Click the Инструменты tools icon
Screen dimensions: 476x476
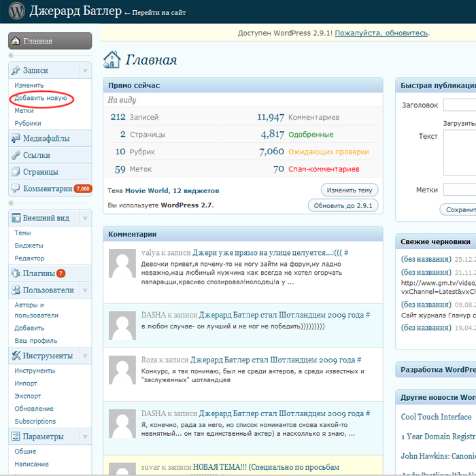tap(16, 356)
